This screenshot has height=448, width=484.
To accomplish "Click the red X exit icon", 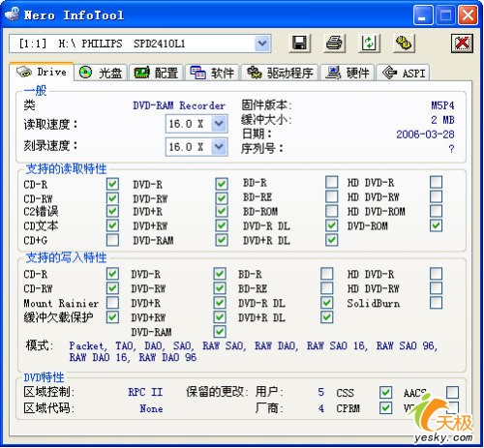I will [462, 43].
